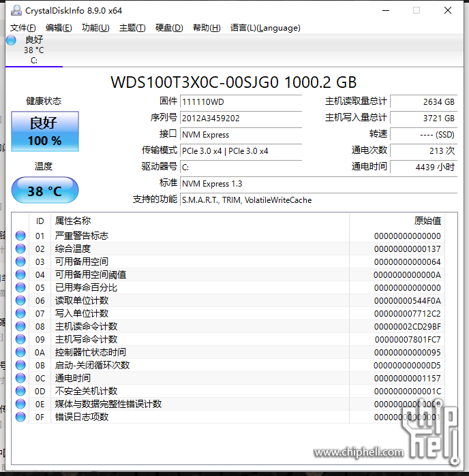Viewport: 469px width, 476px height.
Task: Click the rotation rate value ---- (SSD)
Action: point(424,134)
